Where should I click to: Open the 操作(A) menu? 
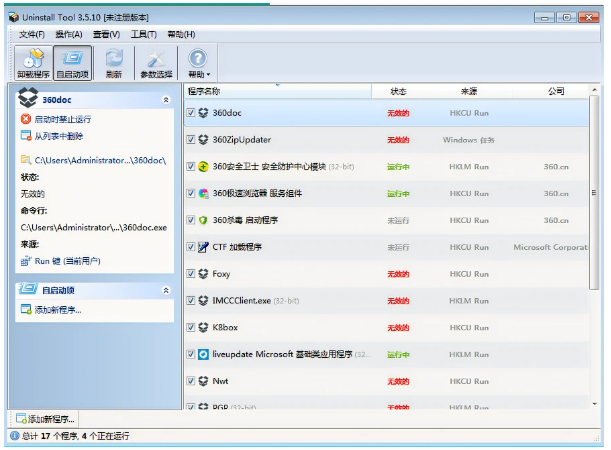[x=69, y=35]
